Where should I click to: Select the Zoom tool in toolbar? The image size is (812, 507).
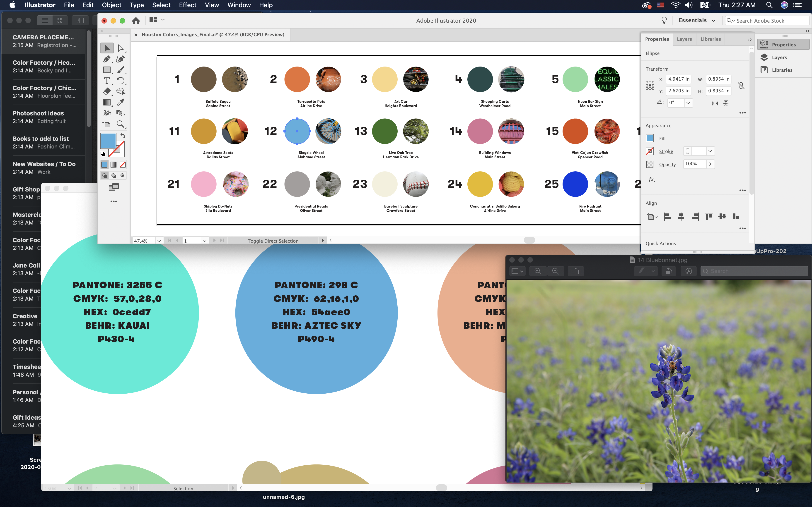point(121,124)
